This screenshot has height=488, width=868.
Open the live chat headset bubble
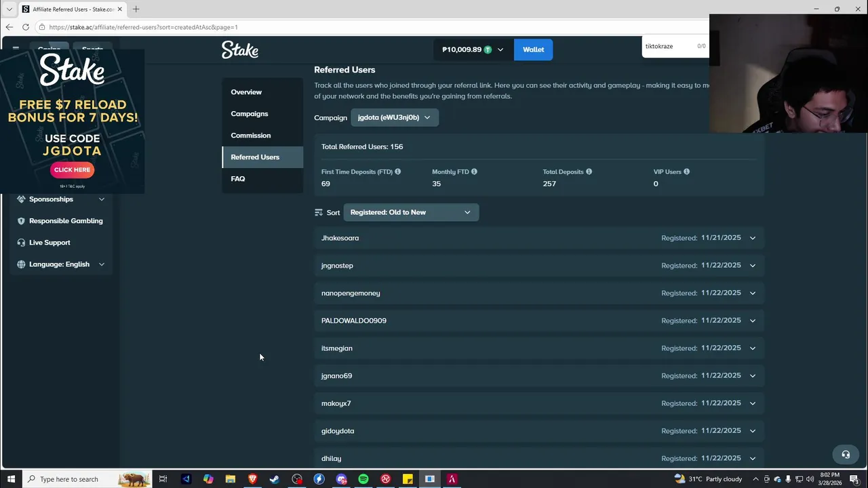click(x=846, y=455)
